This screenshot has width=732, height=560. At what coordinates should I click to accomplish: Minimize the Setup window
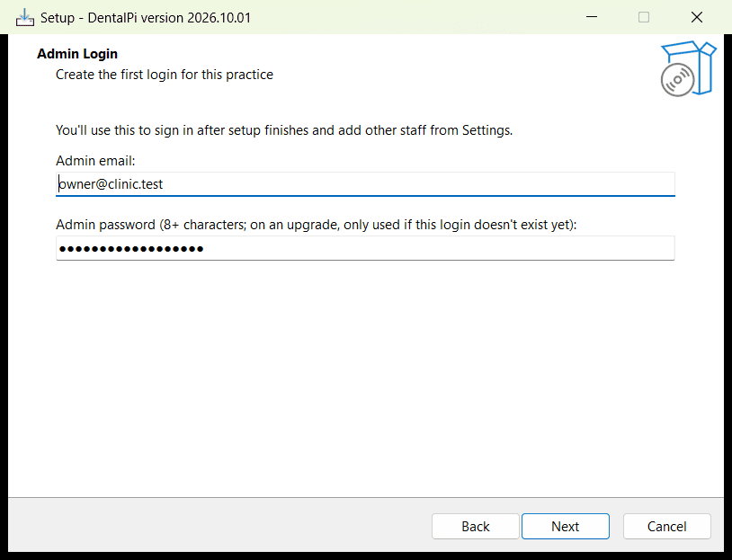pyautogui.click(x=592, y=17)
